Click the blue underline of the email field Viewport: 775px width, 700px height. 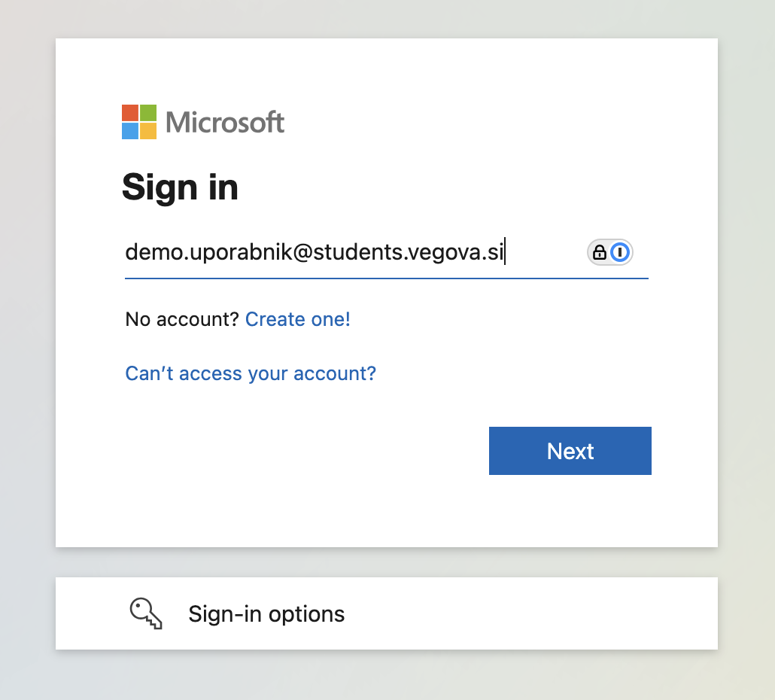point(387,278)
